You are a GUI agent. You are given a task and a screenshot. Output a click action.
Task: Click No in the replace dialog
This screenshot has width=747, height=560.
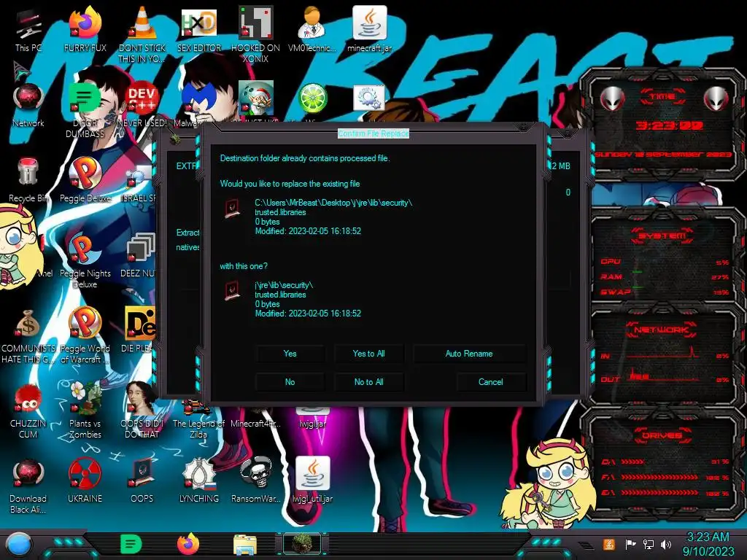tap(290, 382)
